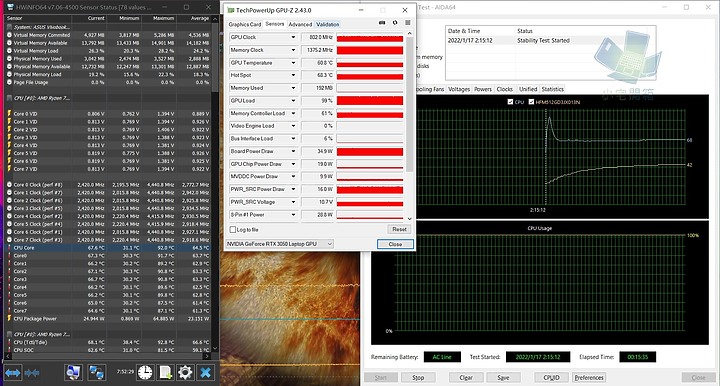Toggle Log to file checkbox in GPU-Z
The image size is (720, 386).
click(x=233, y=229)
